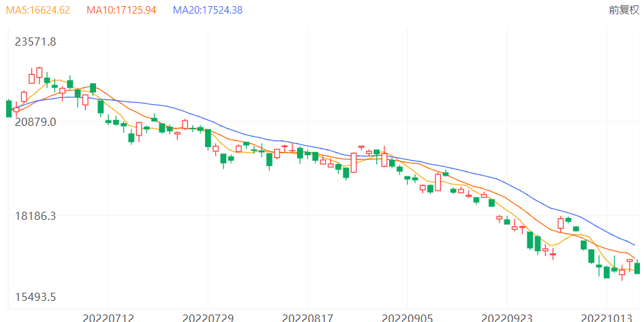Click the lowest red candle near 20221013
This screenshot has height=322, width=644.
622,272
